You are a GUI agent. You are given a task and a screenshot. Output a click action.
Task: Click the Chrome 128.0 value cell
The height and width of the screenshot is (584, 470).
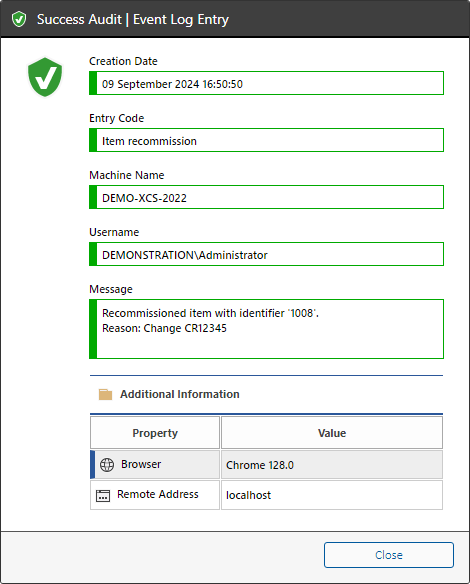coord(332,465)
